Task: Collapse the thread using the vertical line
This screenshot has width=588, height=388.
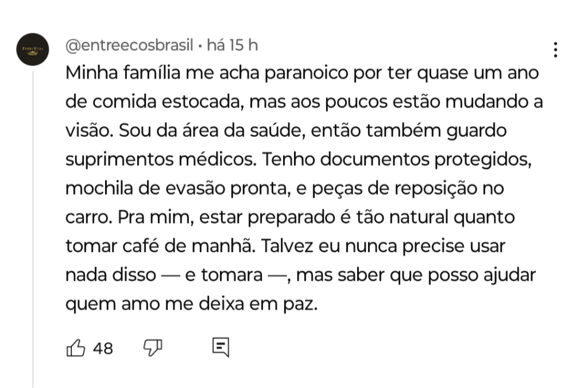Action: [33, 230]
